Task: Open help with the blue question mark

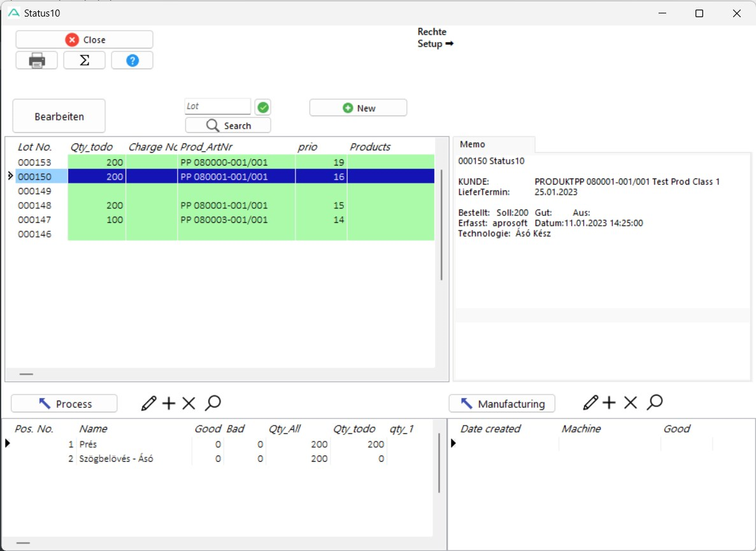Action: tap(132, 61)
